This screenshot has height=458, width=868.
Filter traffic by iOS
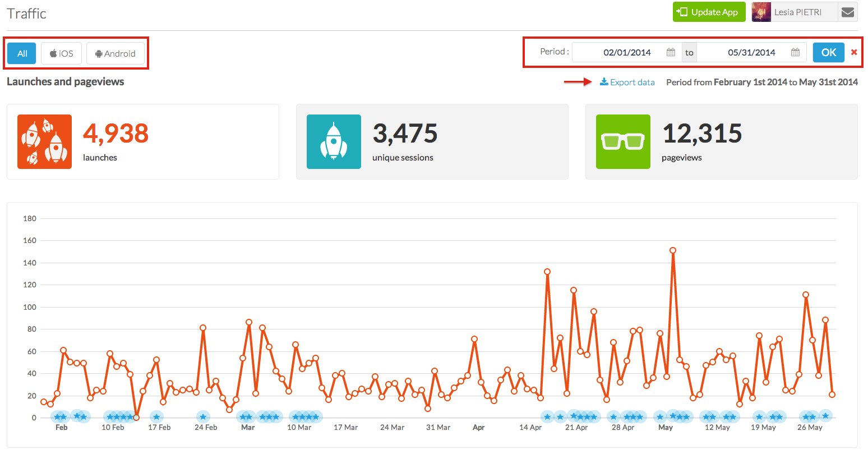tap(61, 53)
